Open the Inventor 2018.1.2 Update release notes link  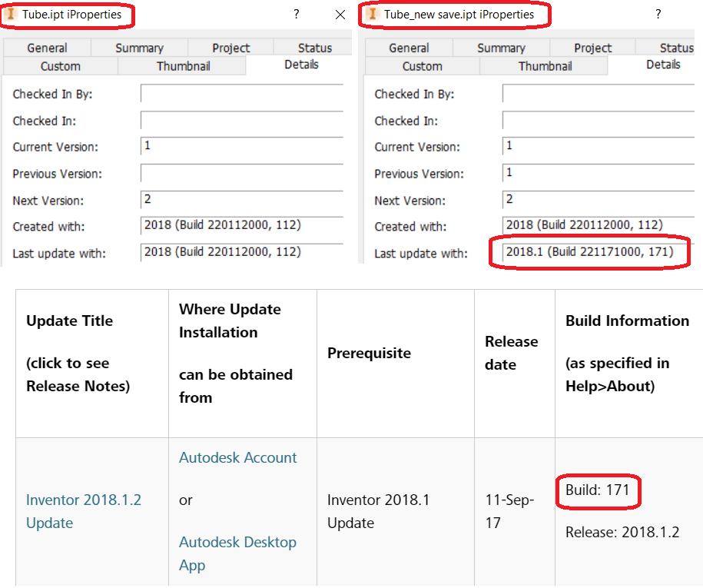click(x=84, y=511)
